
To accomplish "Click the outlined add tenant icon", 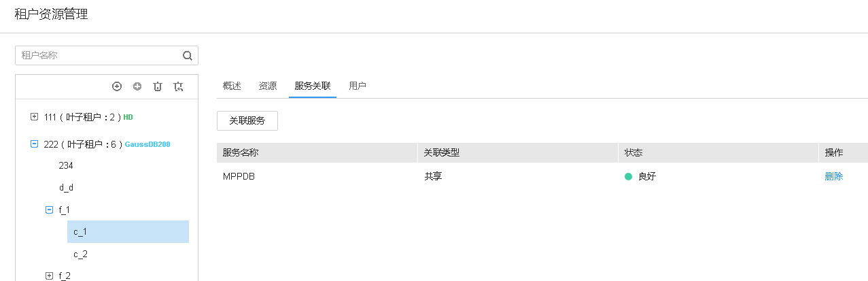I will pos(117,86).
